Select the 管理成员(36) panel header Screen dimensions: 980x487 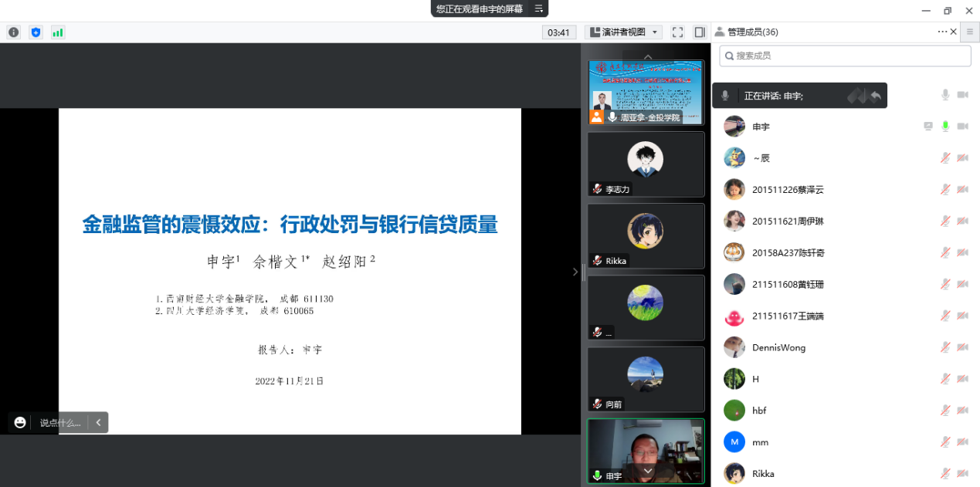(x=746, y=32)
